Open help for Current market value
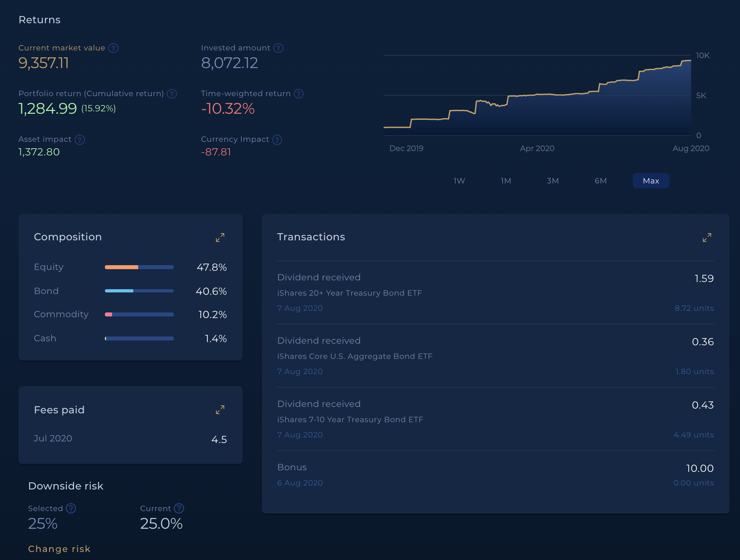The image size is (740, 560). point(113,48)
